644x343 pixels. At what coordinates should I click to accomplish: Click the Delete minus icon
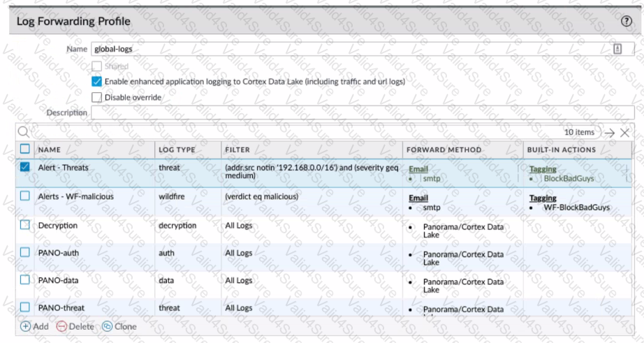[61, 326]
